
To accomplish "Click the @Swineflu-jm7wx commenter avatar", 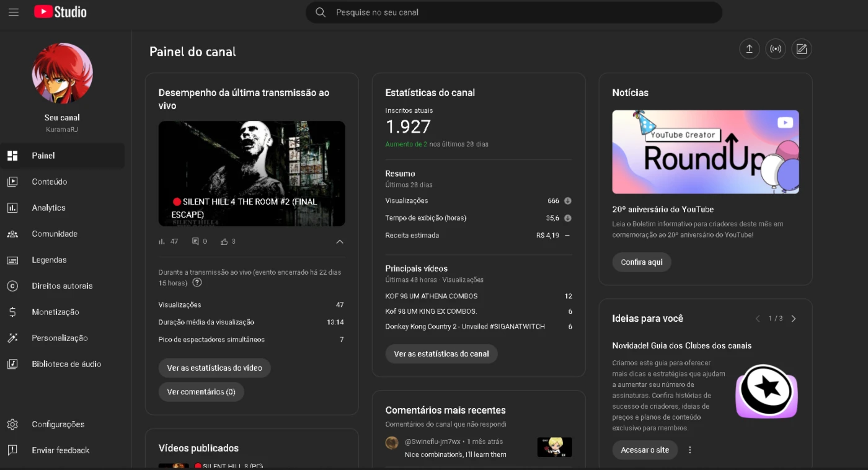I will tap(392, 443).
